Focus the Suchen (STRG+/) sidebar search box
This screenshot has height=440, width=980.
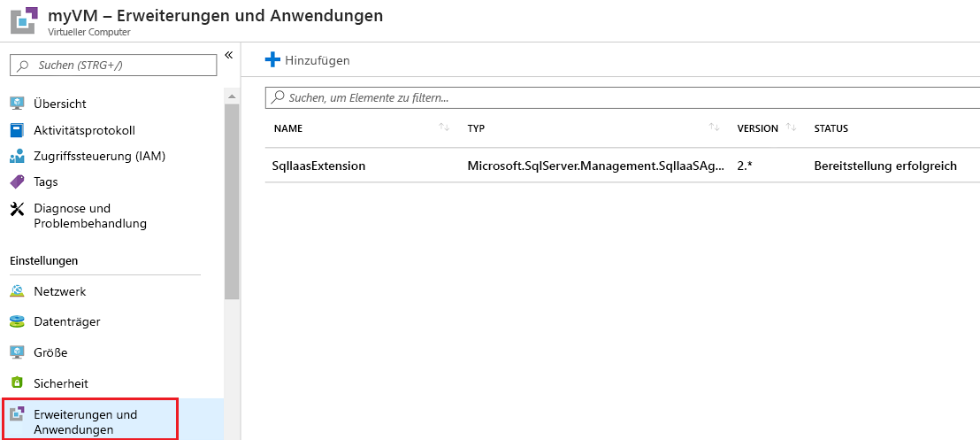coord(114,66)
